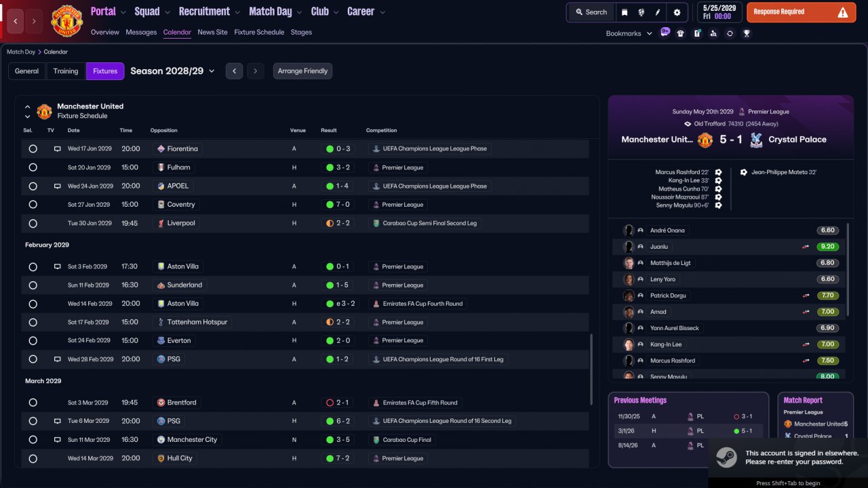The height and width of the screenshot is (488, 868).
Task: Click Manchester United crest in Fixture Schedule header
Action: (44, 111)
